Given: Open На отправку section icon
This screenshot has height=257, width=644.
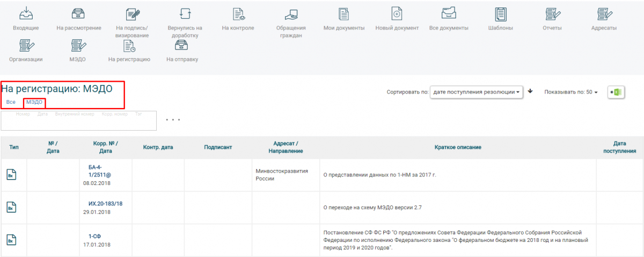Looking at the screenshot, I should (182, 46).
